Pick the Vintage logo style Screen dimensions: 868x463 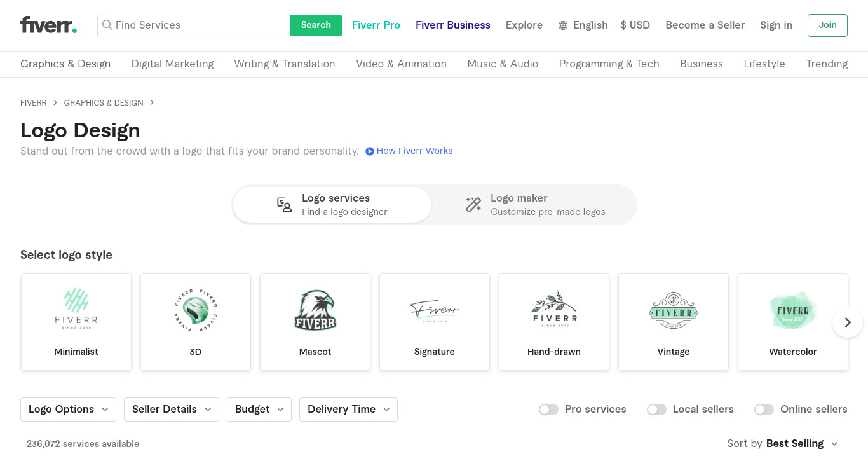click(x=674, y=322)
